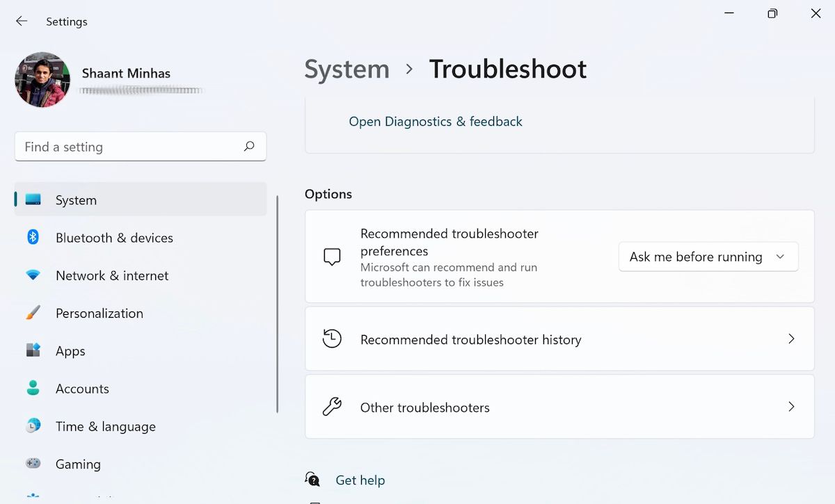The width and height of the screenshot is (835, 504).
Task: Click the Time & language globe icon
Action: 33,426
